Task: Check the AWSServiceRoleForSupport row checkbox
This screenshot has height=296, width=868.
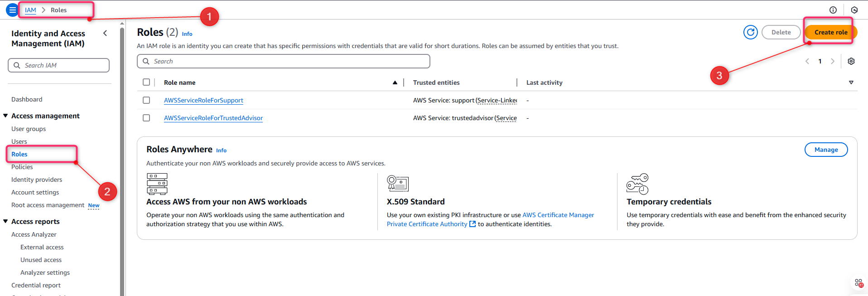Action: pyautogui.click(x=146, y=100)
